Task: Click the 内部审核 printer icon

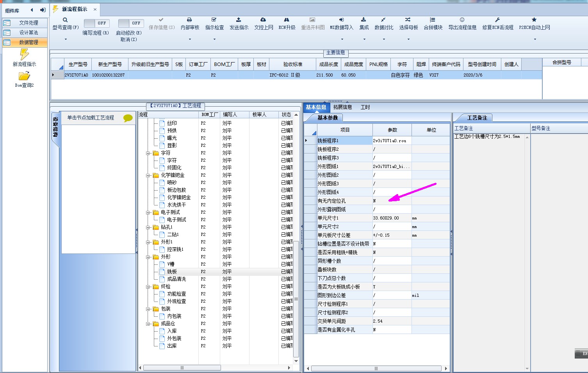Action: click(x=189, y=20)
